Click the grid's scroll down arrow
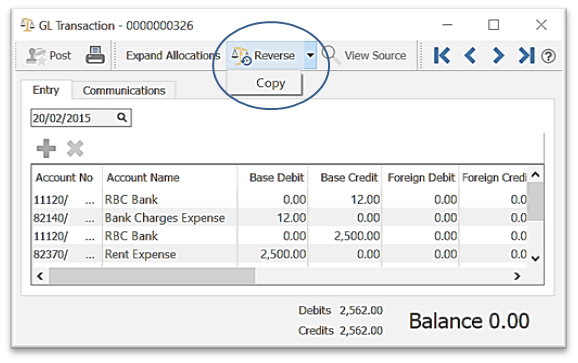Image resolution: width=578 pixels, height=363 pixels. click(x=536, y=259)
